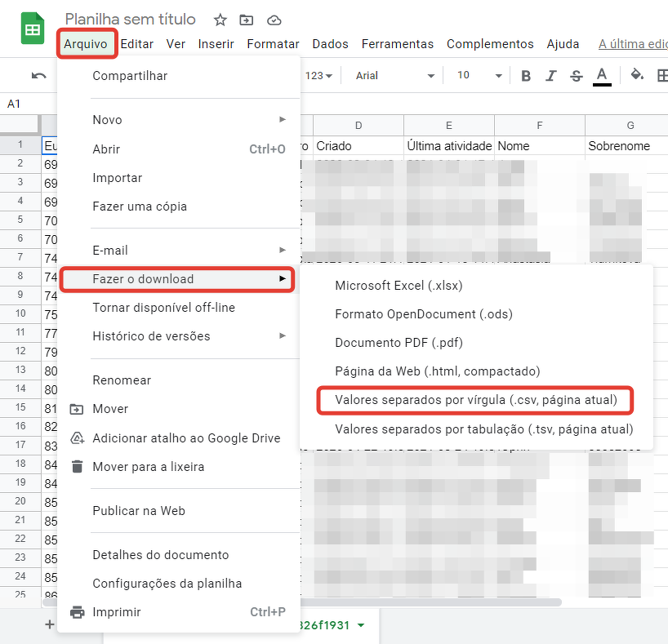Click the undo arrow in toolbar

tap(38, 76)
